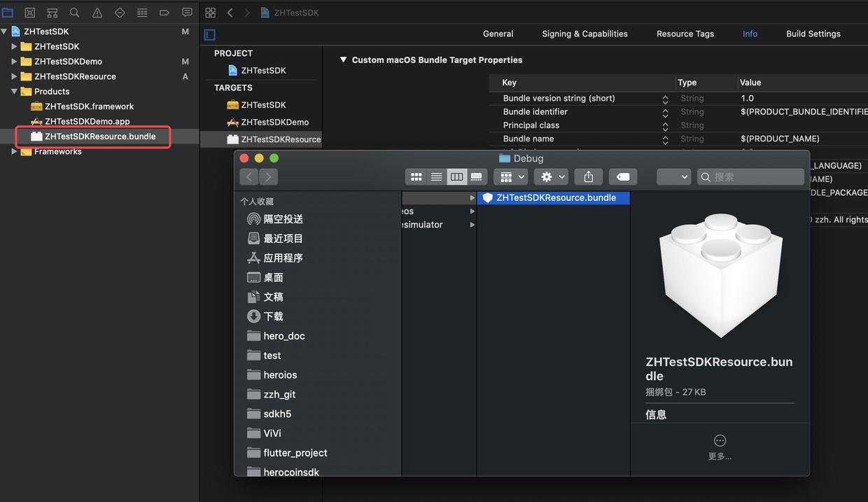The image size is (868, 502).
Task: Go back in Finder window
Action: point(250,176)
